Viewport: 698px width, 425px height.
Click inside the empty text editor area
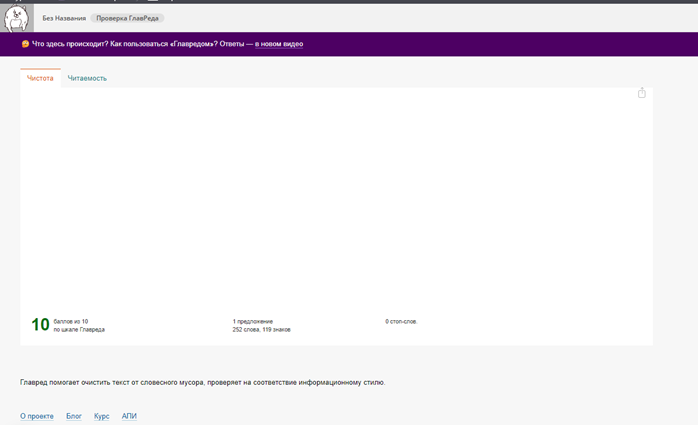(330, 200)
